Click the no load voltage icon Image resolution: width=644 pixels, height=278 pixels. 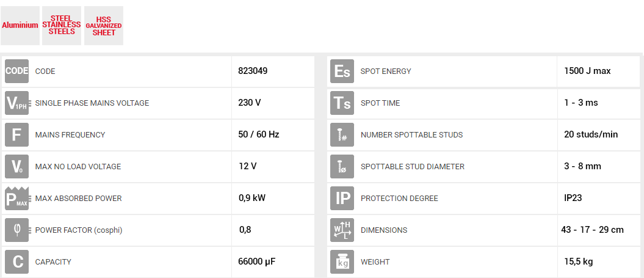pyautogui.click(x=16, y=166)
